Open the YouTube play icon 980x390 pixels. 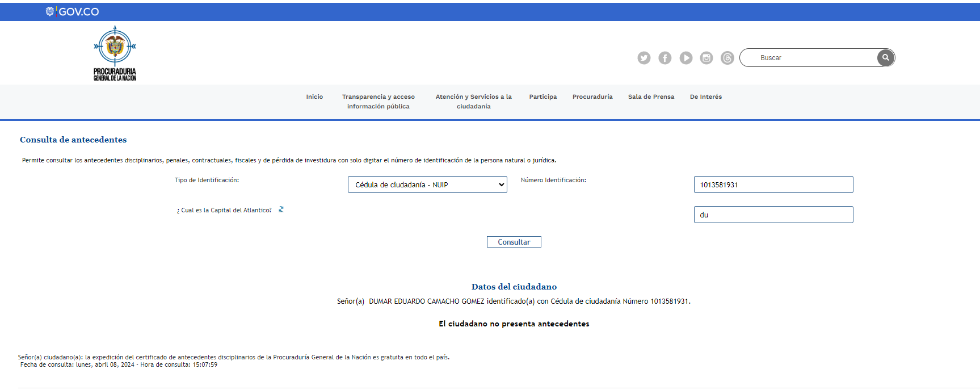pos(685,58)
